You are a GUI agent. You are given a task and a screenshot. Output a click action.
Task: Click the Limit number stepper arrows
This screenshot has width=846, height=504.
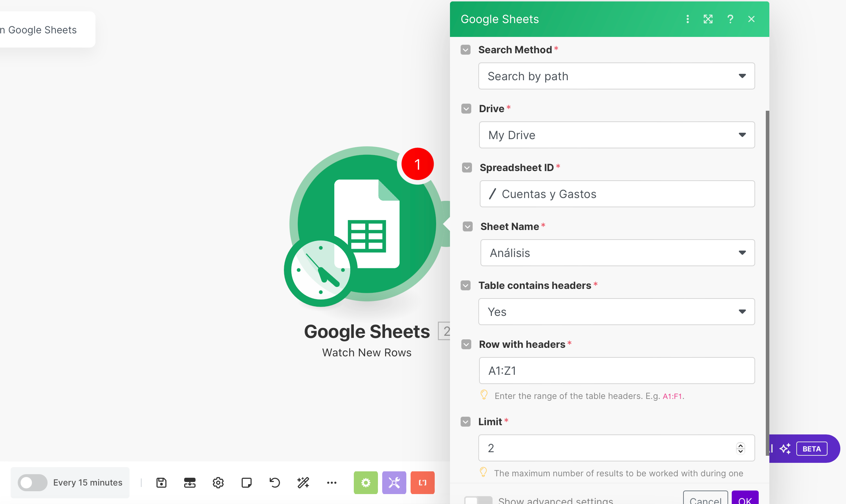pyautogui.click(x=740, y=448)
